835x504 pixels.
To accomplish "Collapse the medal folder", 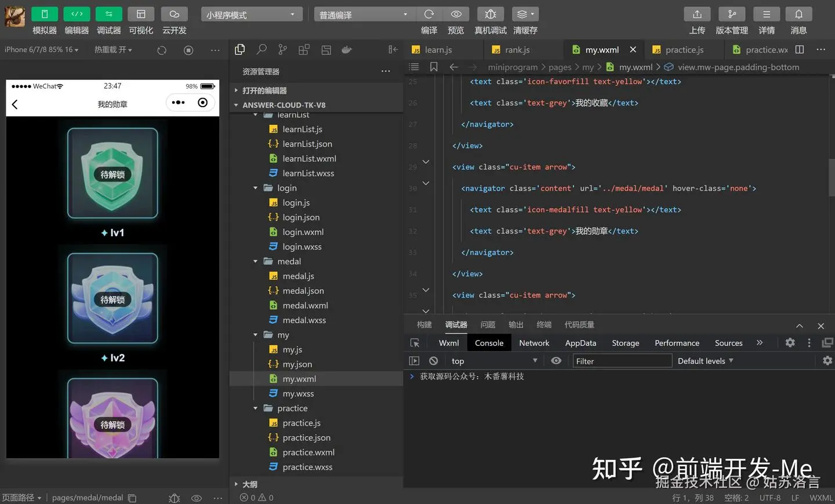I will [x=255, y=262].
